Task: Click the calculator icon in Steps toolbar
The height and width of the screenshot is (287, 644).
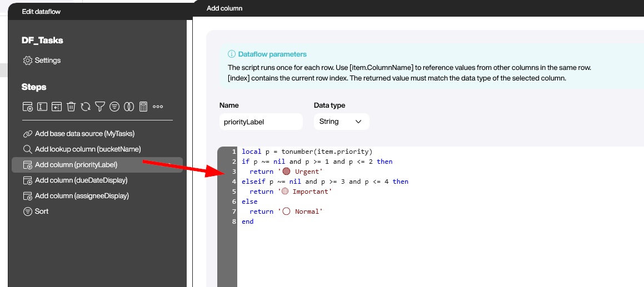Action: pyautogui.click(x=143, y=107)
